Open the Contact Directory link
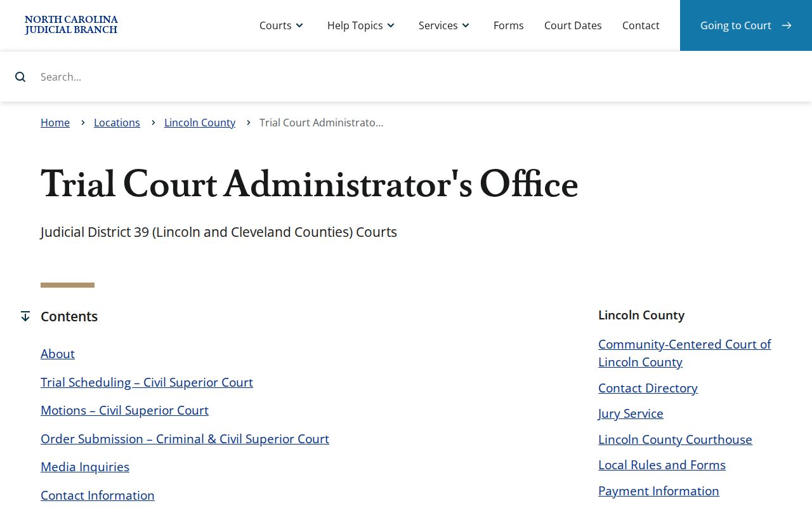Image resolution: width=812 pixels, height=508 pixels. click(648, 388)
